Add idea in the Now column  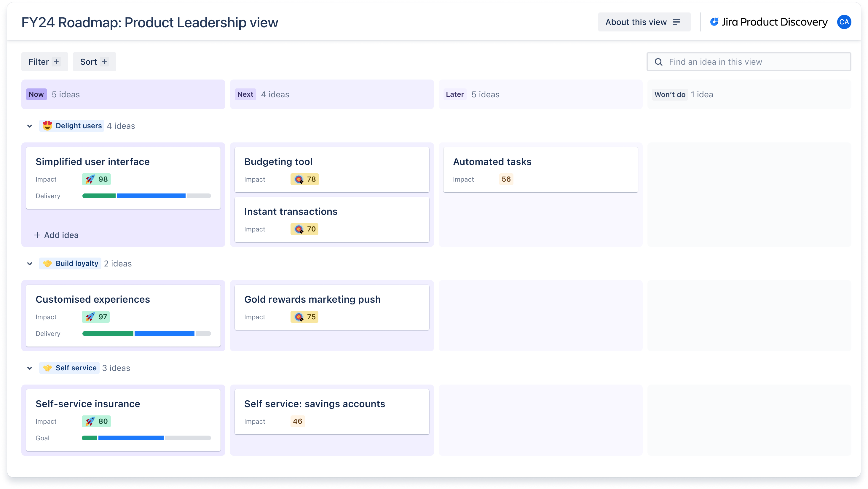[x=56, y=235]
